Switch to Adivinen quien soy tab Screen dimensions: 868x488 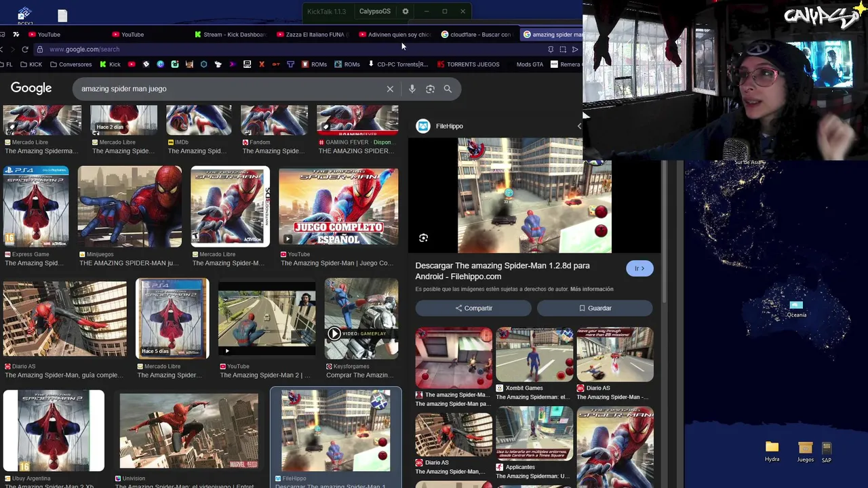click(x=396, y=35)
